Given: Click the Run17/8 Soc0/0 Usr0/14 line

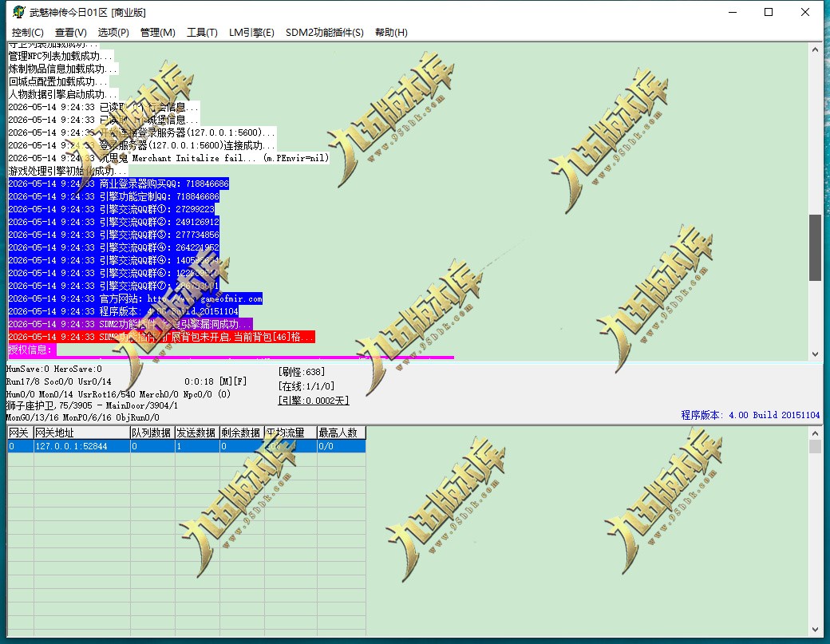Looking at the screenshot, I should (59, 381).
